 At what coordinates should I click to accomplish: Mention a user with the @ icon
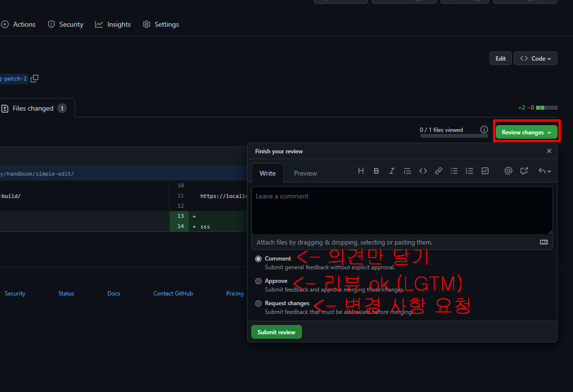[x=508, y=171]
